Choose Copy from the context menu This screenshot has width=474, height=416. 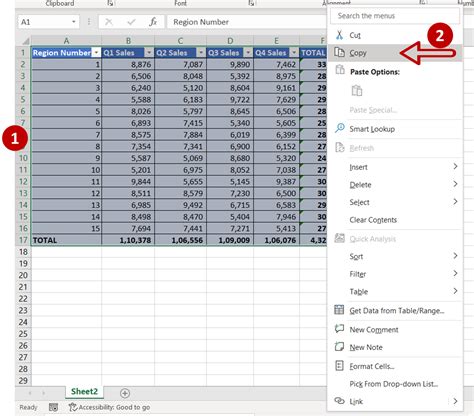click(395, 53)
